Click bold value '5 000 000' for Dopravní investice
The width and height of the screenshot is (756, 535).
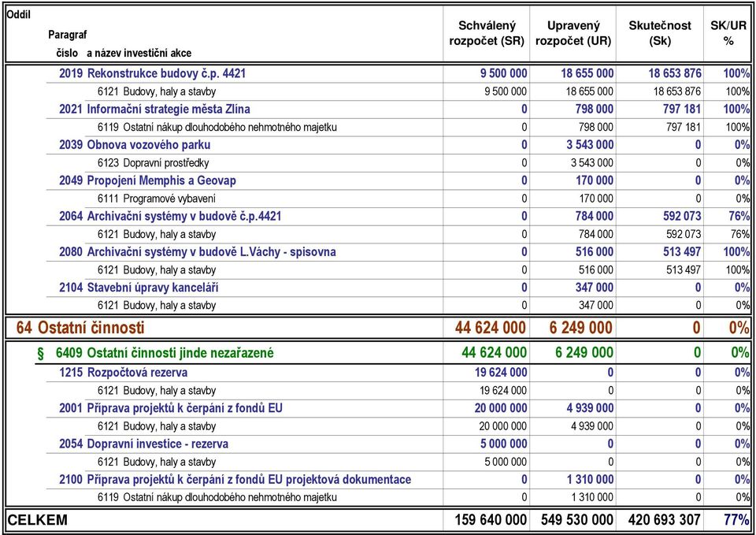coord(503,444)
